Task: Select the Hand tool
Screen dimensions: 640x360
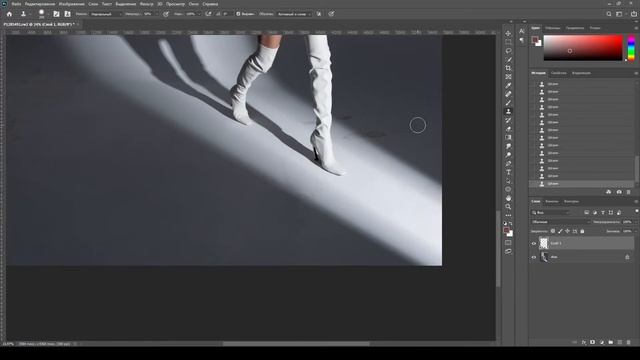Action: [x=508, y=198]
